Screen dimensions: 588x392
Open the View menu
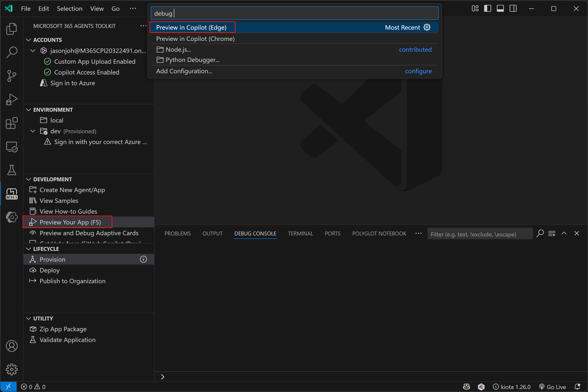pyautogui.click(x=96, y=8)
